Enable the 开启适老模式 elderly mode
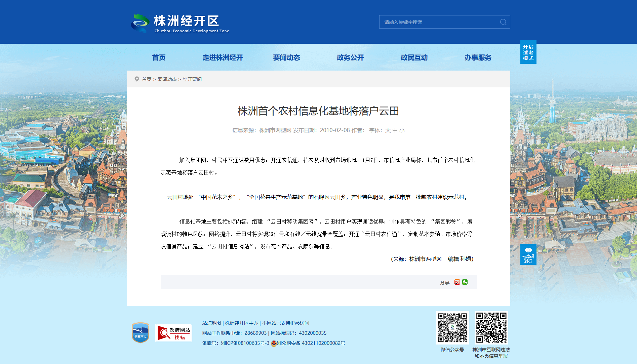Screen dimensions: 637x364 tap(528, 52)
